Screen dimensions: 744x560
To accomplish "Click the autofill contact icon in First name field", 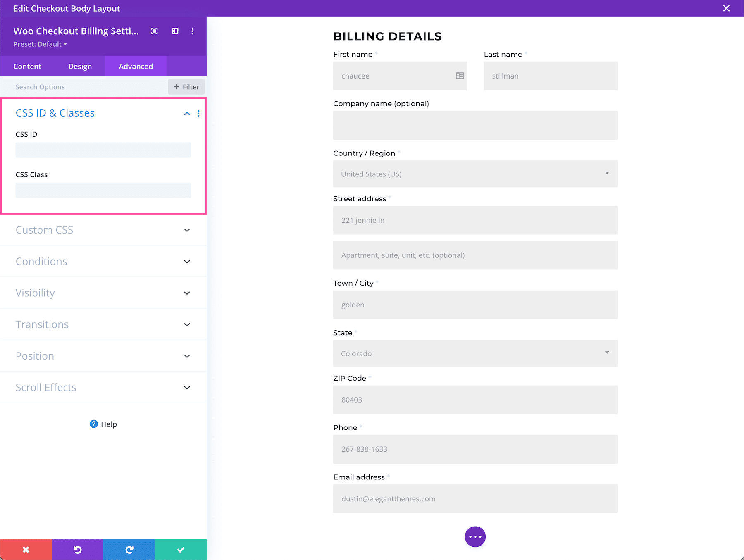I will pos(459,76).
